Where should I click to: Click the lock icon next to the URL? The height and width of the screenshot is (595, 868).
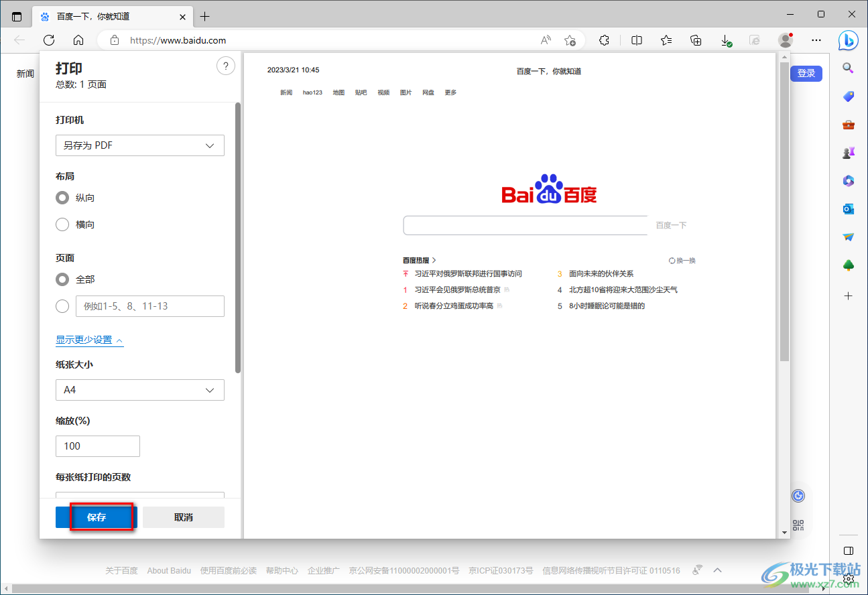[115, 40]
